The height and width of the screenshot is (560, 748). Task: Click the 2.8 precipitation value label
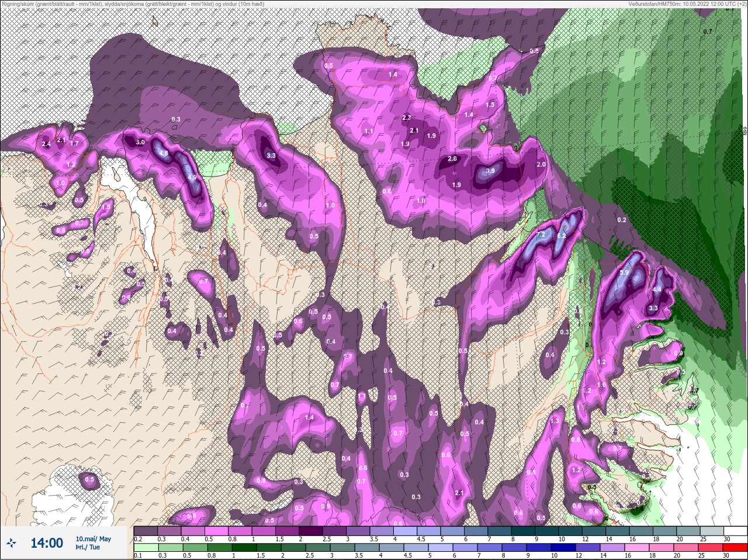pyautogui.click(x=452, y=158)
